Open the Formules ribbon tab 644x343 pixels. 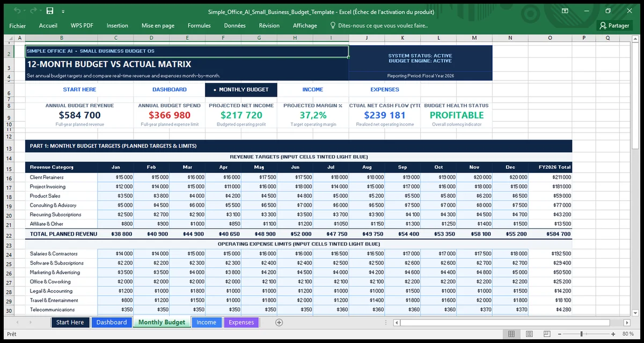(x=199, y=25)
